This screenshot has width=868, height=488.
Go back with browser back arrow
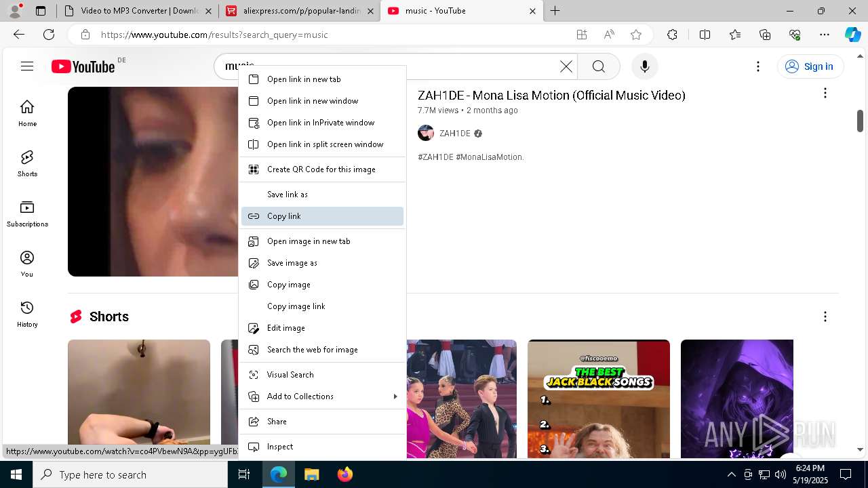19,35
